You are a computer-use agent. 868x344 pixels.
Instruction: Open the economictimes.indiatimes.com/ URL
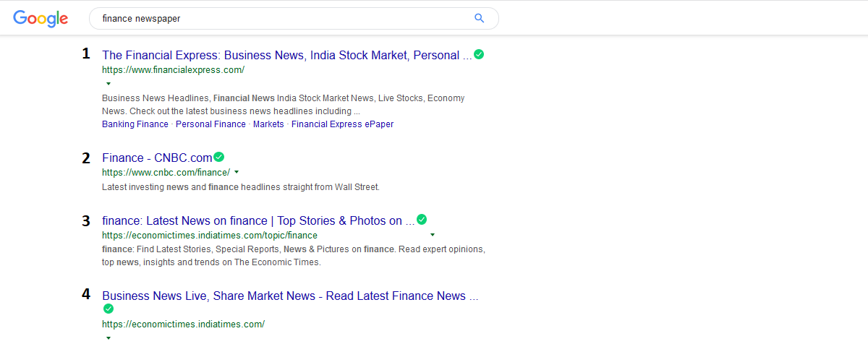click(184, 324)
